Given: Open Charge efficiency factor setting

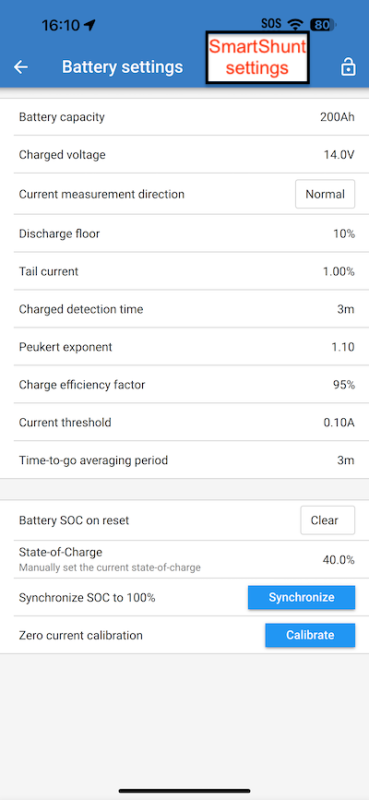Looking at the screenshot, I should [184, 385].
